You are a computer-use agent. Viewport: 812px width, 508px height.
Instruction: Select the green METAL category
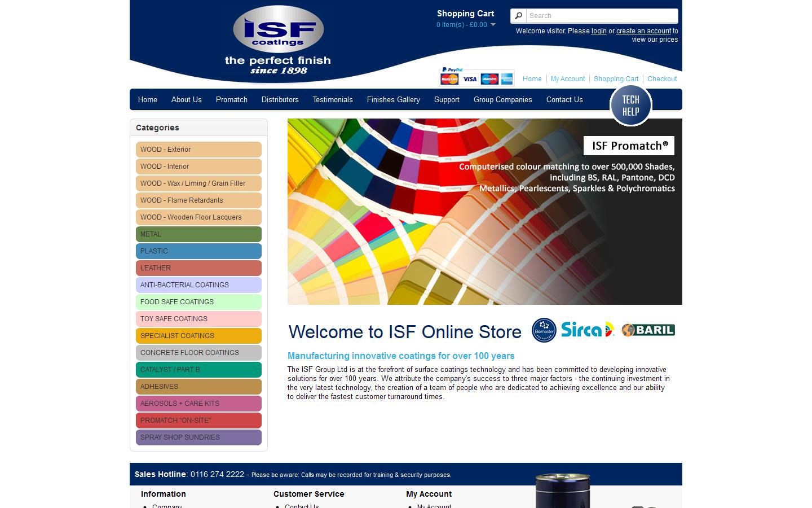click(198, 234)
